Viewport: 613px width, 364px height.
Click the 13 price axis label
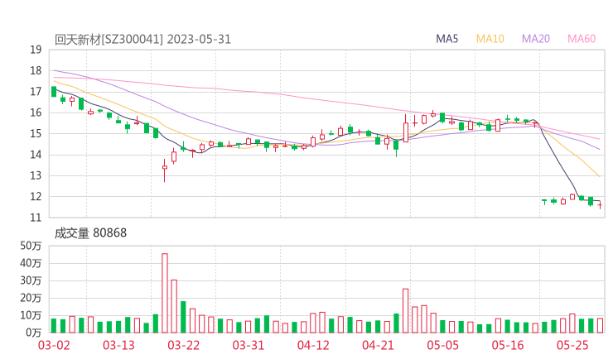tap(36, 176)
